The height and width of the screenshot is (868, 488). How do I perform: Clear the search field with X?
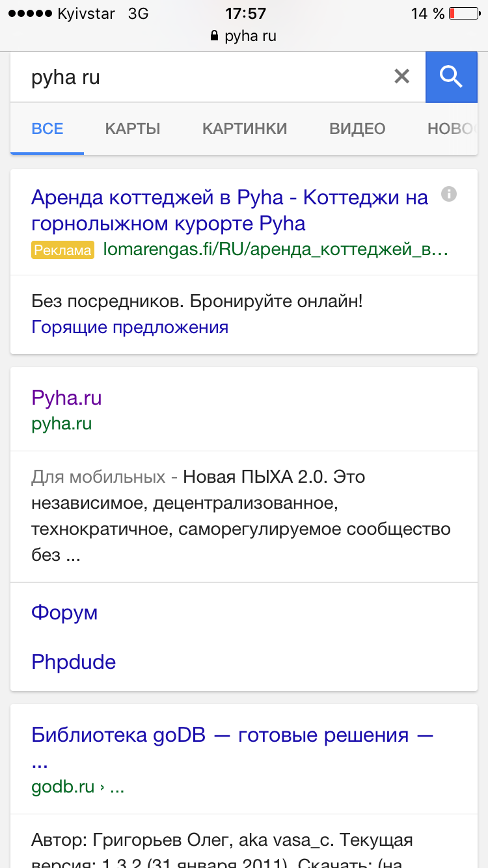pyautogui.click(x=402, y=77)
